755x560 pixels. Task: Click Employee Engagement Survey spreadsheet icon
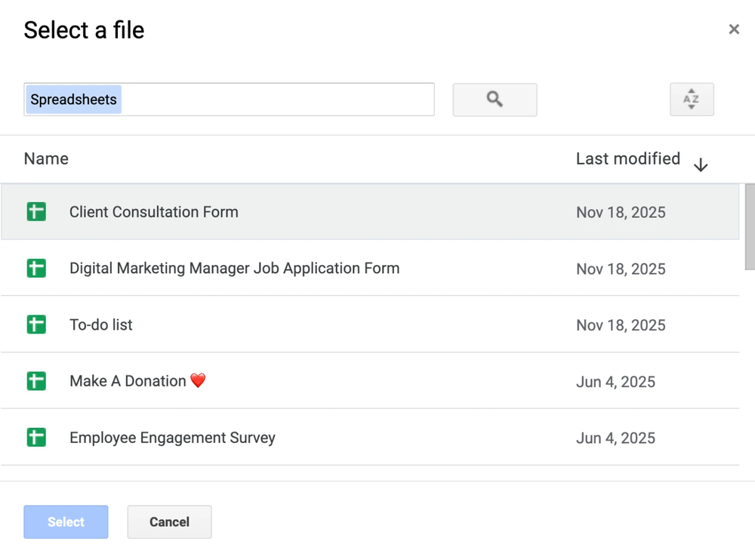[x=36, y=438]
